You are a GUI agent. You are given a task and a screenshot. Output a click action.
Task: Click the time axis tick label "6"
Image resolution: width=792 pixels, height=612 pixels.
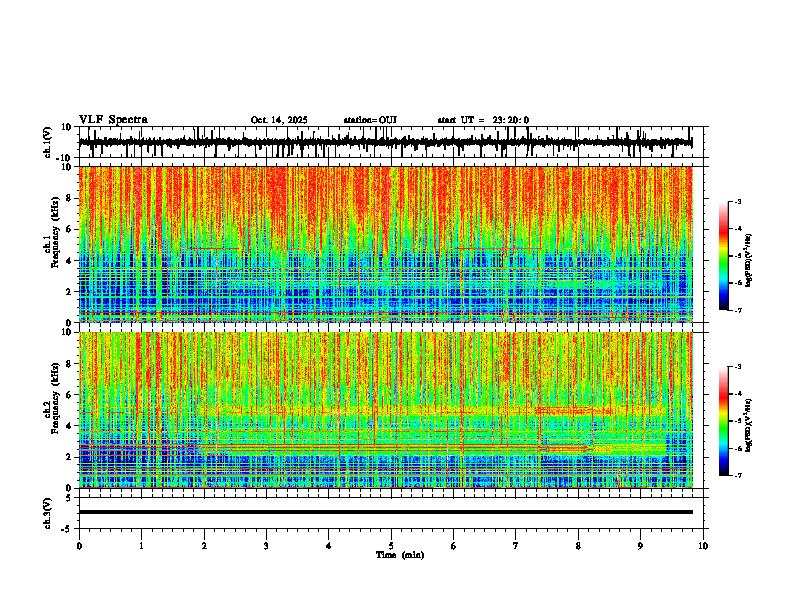[x=453, y=546]
